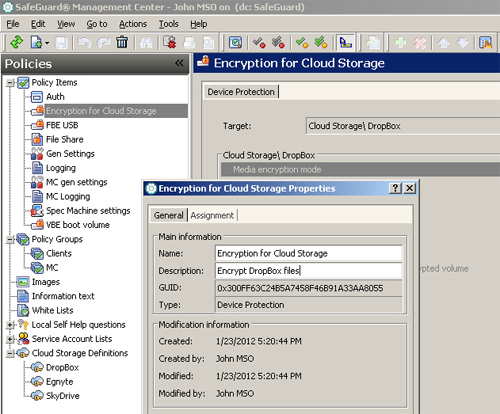Click the Name input field

pos(309,253)
